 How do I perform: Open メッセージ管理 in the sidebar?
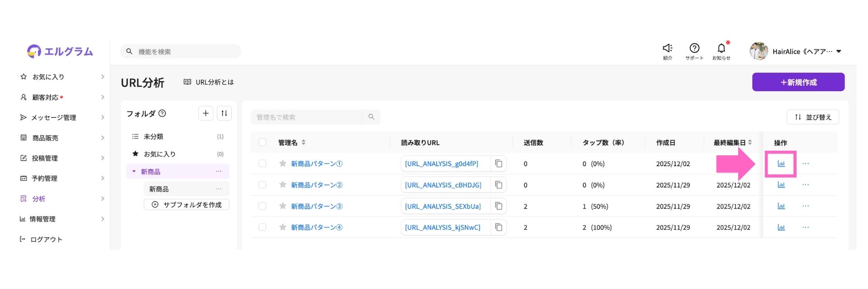pos(54,117)
